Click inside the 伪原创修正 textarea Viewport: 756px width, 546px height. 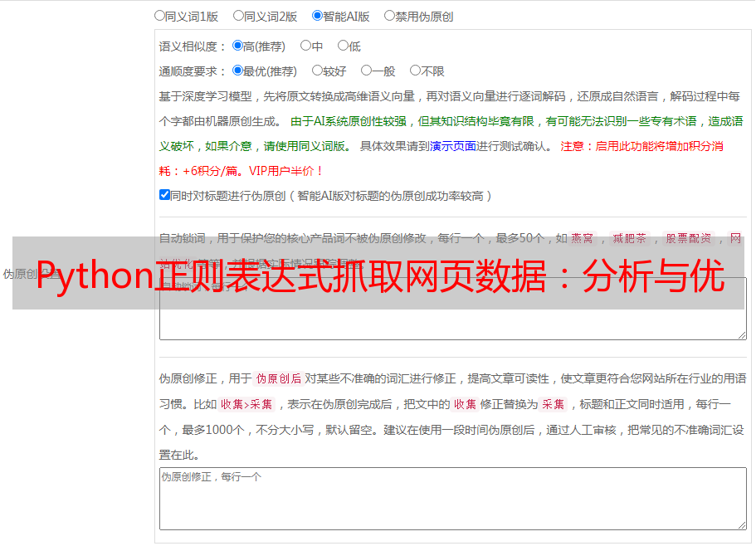pyautogui.click(x=453, y=499)
